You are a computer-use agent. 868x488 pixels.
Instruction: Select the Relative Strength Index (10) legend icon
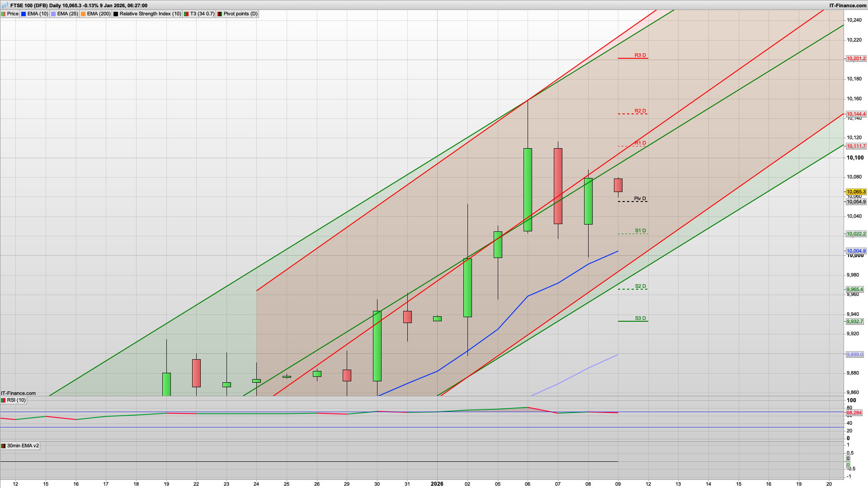[116, 14]
